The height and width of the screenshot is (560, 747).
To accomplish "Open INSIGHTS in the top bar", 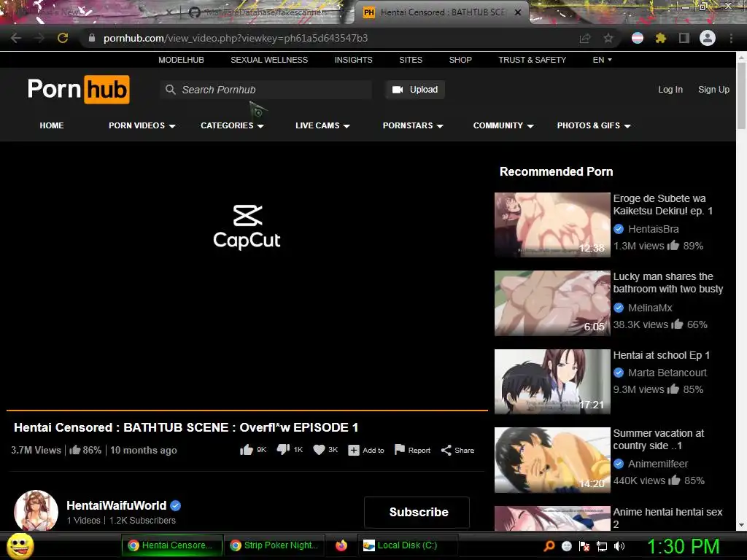I will (354, 60).
